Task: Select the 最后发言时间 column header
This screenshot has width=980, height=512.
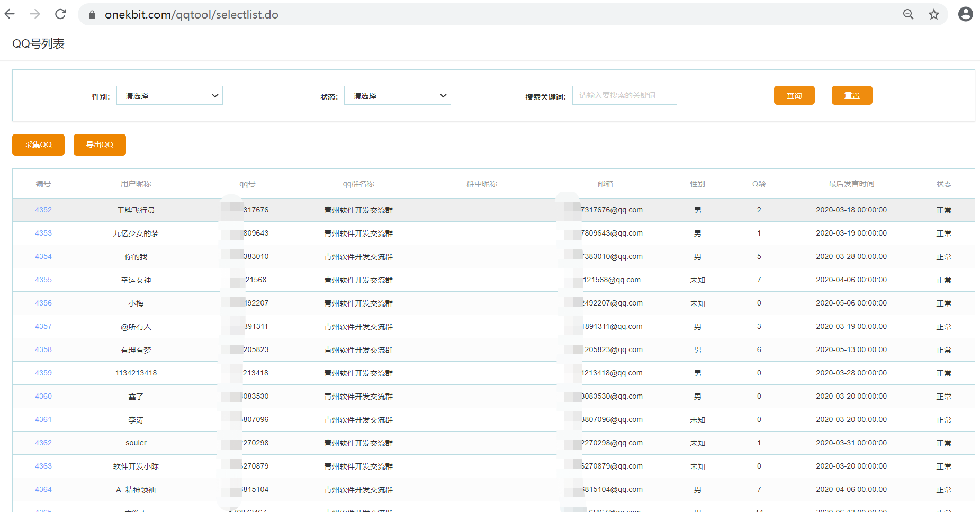Action: pyautogui.click(x=851, y=184)
